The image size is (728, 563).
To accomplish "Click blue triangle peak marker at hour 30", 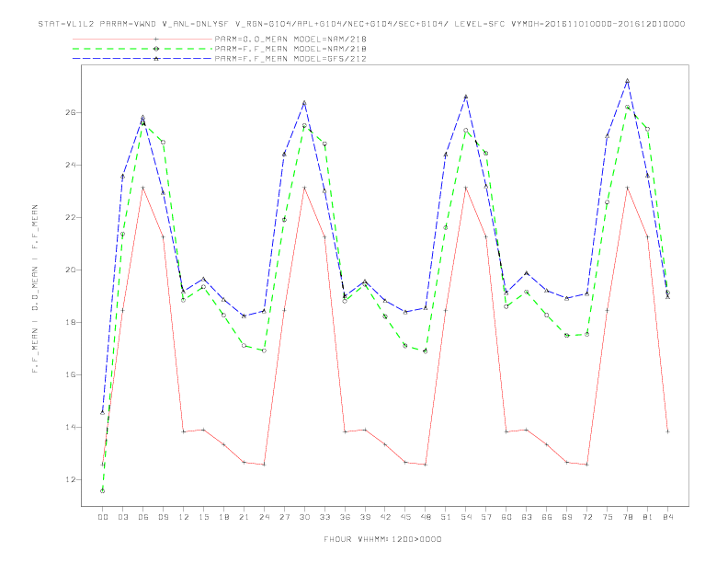I will point(304,103).
